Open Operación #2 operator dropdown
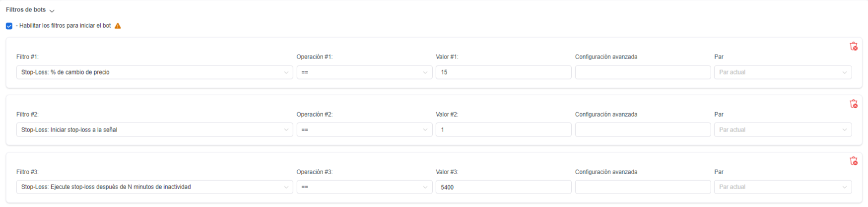868x207 pixels. point(364,130)
